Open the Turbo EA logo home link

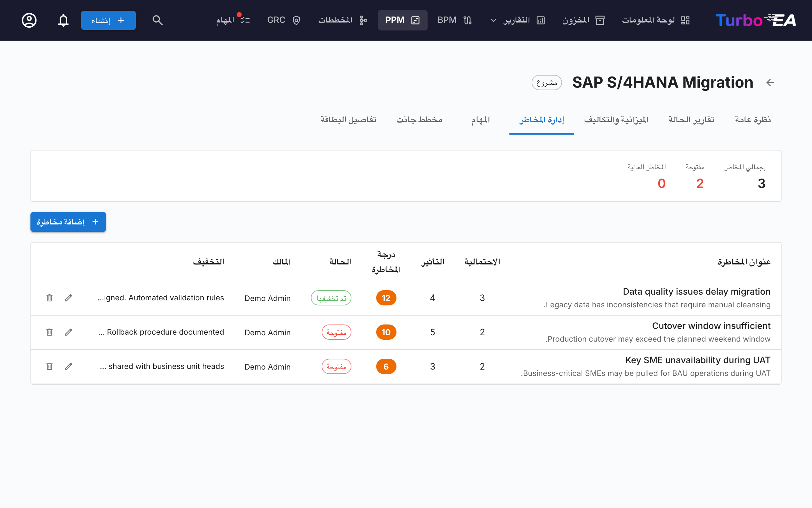point(756,20)
